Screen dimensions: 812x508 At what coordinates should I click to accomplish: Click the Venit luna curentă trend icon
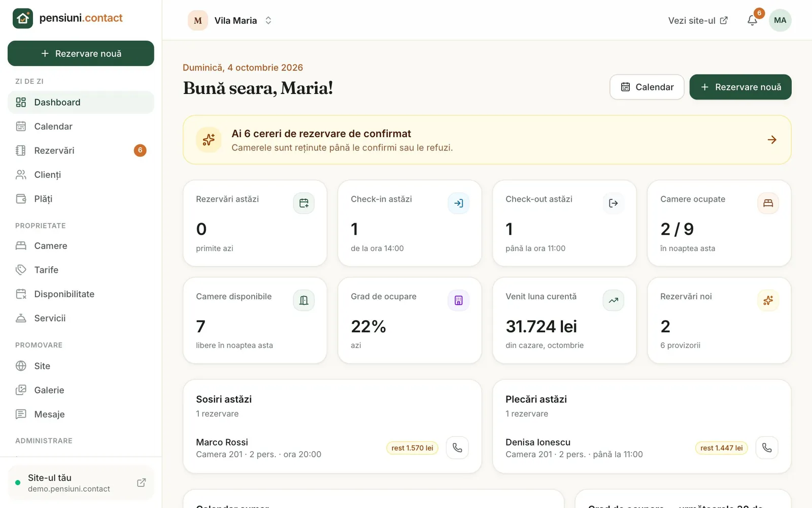[x=614, y=300]
